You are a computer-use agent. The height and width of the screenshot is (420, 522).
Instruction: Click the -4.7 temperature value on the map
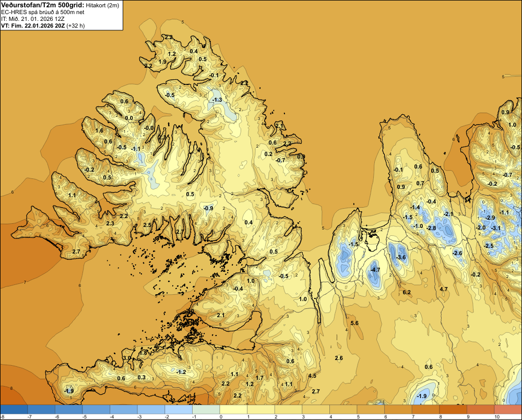pos(375,270)
